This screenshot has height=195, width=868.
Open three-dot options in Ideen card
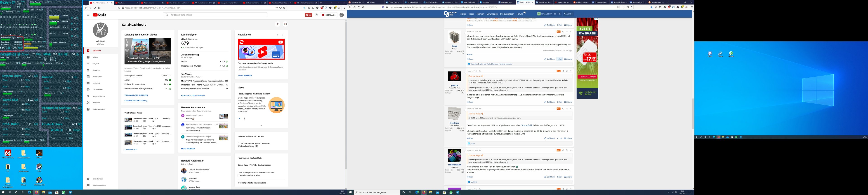[244, 118]
